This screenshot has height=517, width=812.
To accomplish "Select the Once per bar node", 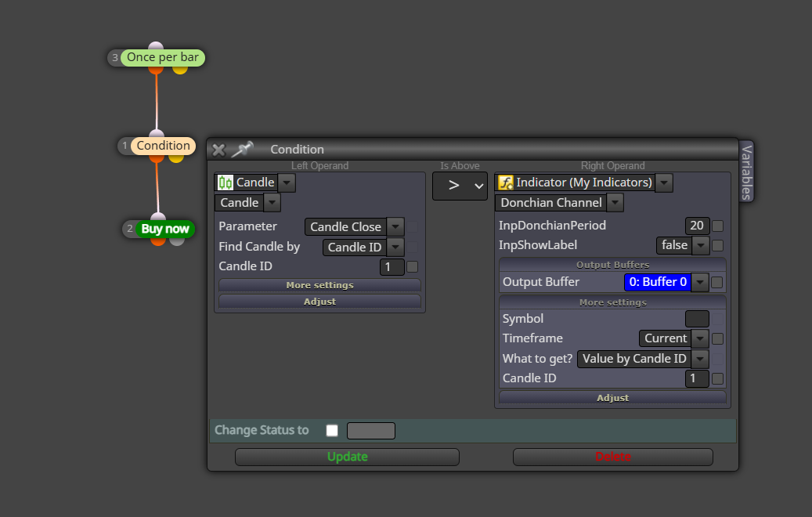I will [163, 57].
